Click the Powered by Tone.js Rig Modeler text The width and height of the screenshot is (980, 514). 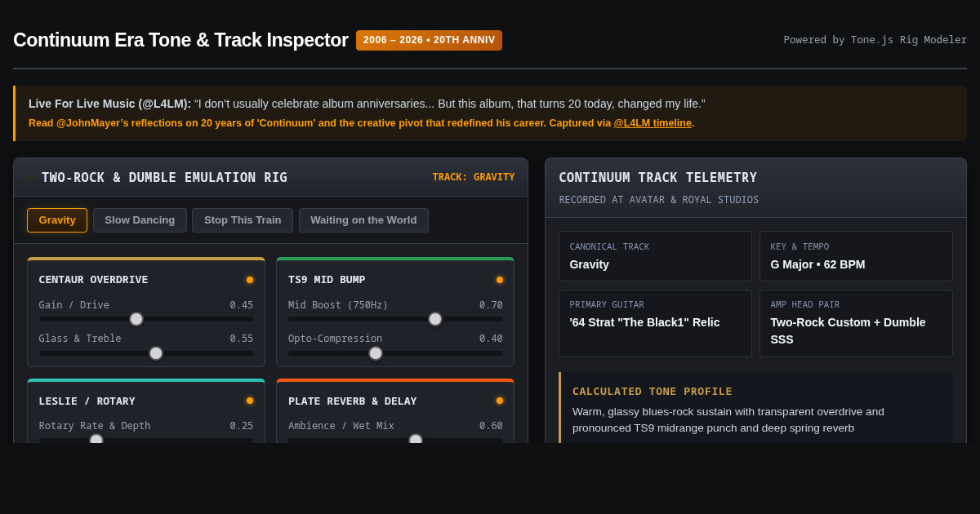click(875, 40)
